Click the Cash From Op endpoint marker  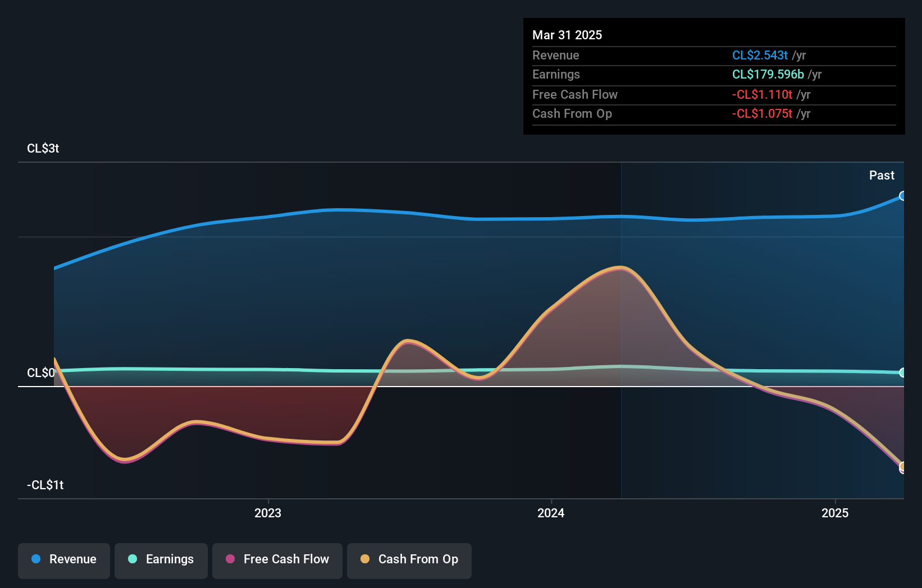pos(902,466)
